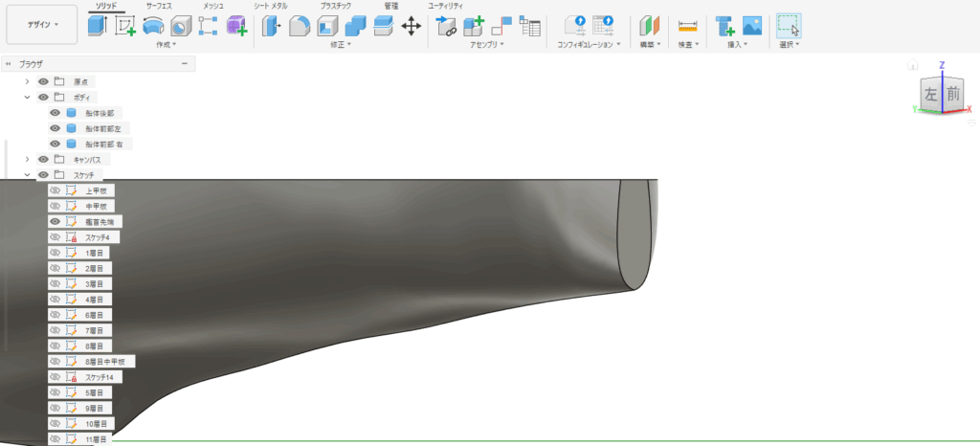Select the window selection tool icon

(788, 26)
